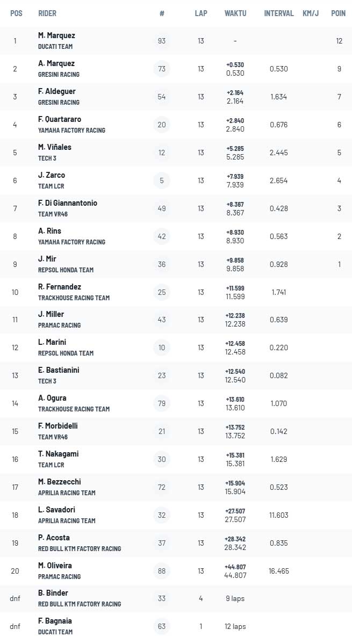The width and height of the screenshot is (352, 644).
Task: Select the LAP column header
Action: tap(201, 13)
